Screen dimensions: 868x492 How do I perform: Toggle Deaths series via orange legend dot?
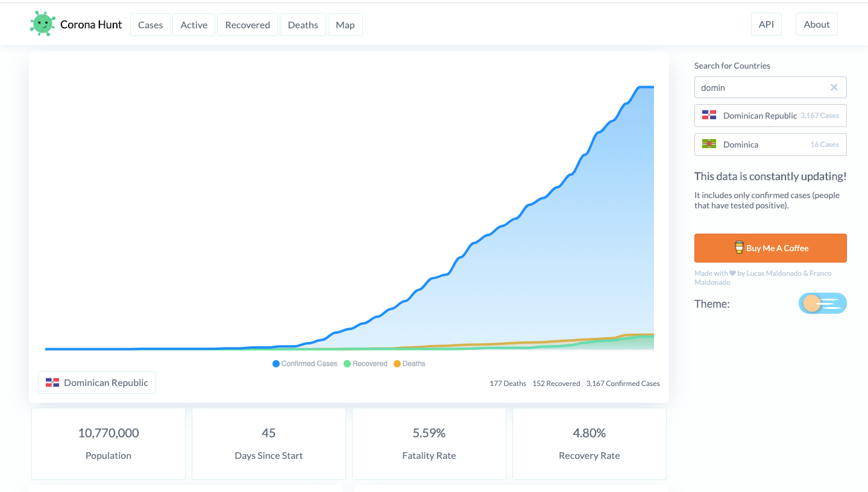click(x=397, y=364)
